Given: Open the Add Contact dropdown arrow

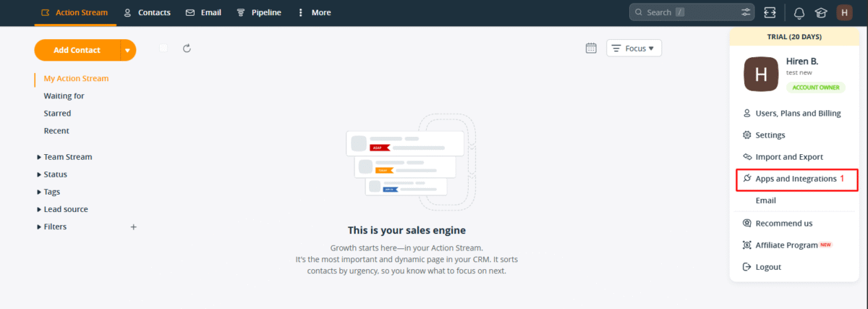Looking at the screenshot, I should tap(128, 50).
